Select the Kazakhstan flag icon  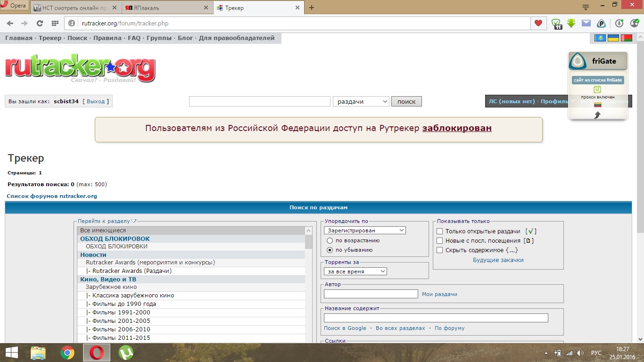click(600, 38)
